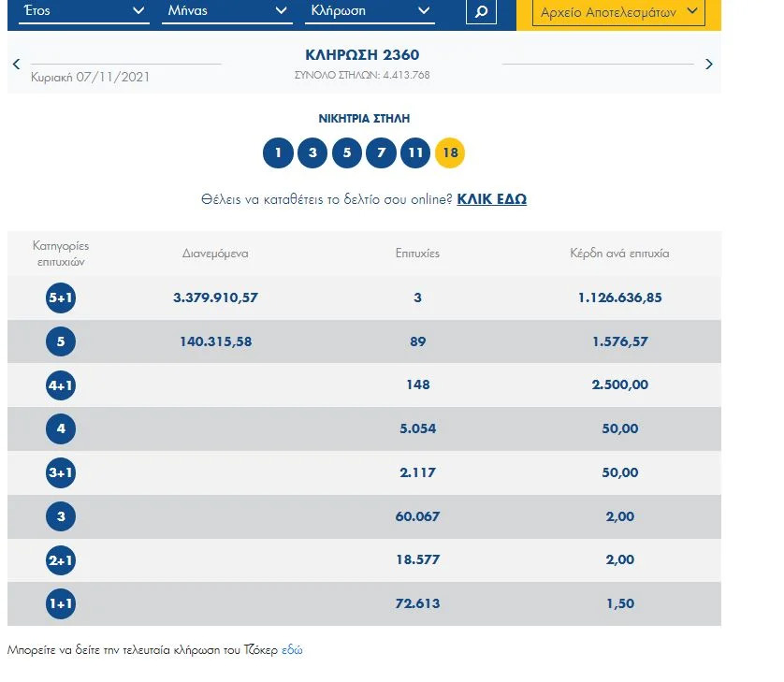Go to previous draw with left arrow
784x682 pixels.
16,64
